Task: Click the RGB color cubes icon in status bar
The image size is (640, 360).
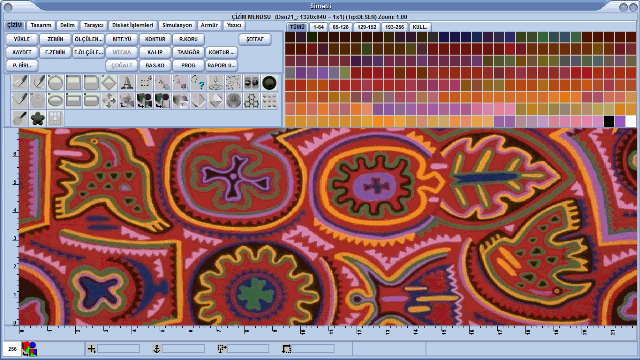Action: [29, 349]
